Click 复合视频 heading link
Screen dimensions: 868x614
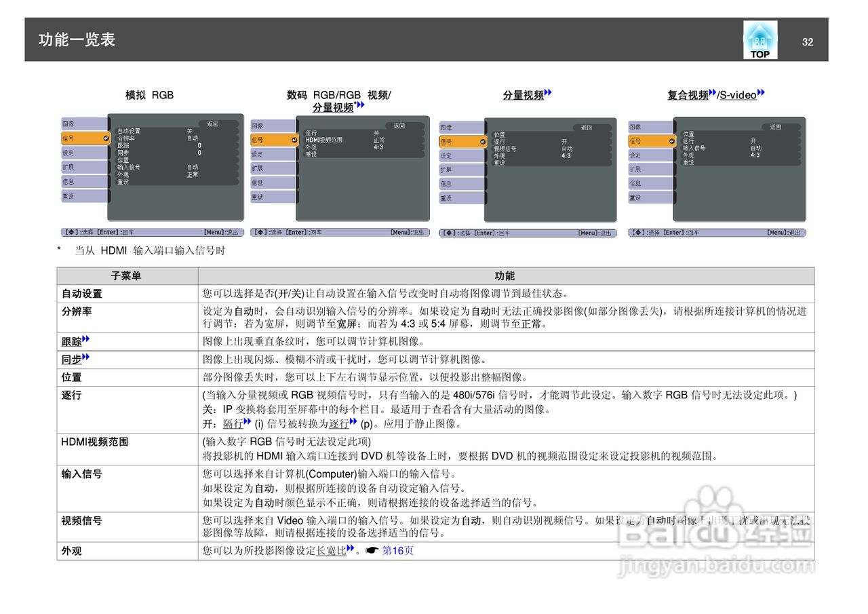(x=688, y=96)
